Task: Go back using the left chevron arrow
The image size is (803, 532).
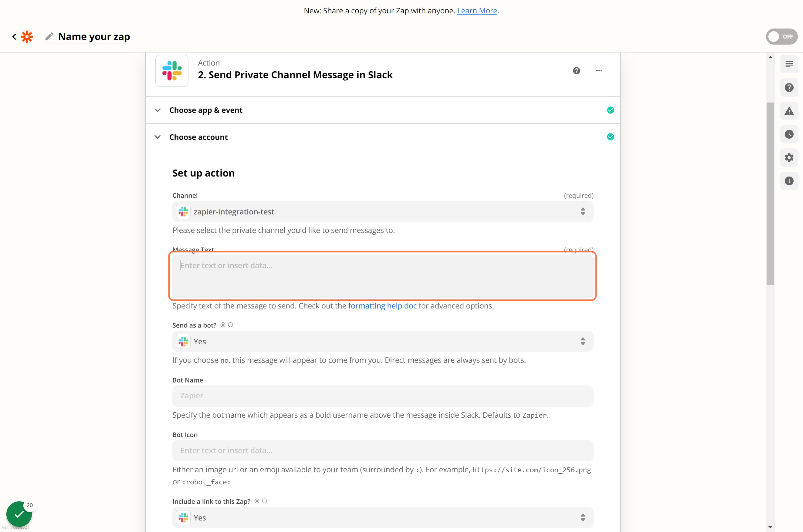Action: (14, 36)
